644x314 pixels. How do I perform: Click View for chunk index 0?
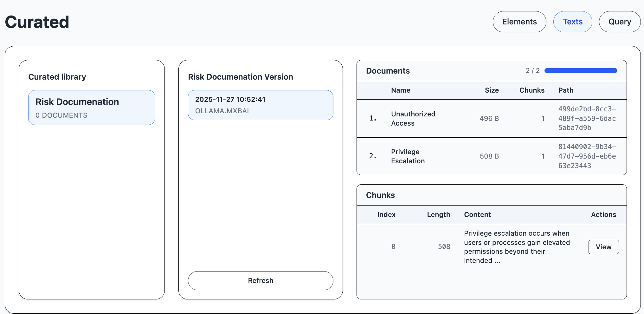point(603,247)
